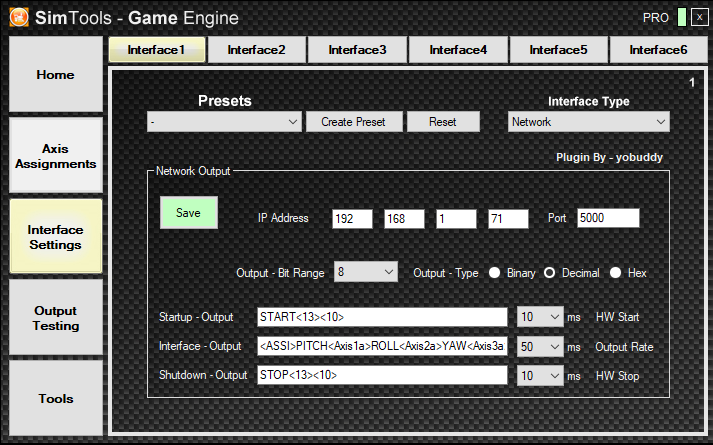This screenshot has width=713, height=445.
Task: Click the 'Interface Type' heading
Action: [x=588, y=101]
